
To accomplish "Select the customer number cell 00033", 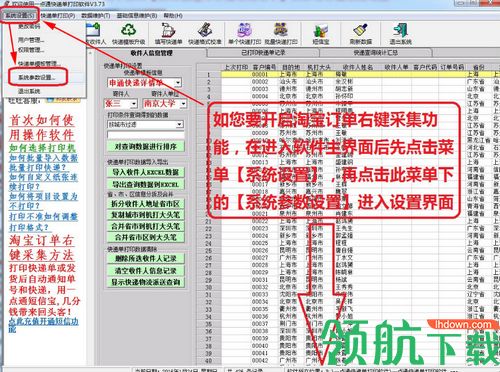I will (260, 294).
